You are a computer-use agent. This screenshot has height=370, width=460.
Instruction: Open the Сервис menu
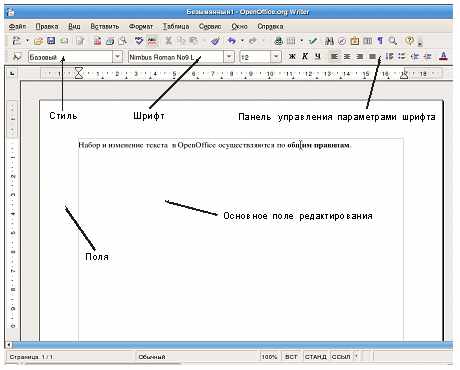(210, 26)
